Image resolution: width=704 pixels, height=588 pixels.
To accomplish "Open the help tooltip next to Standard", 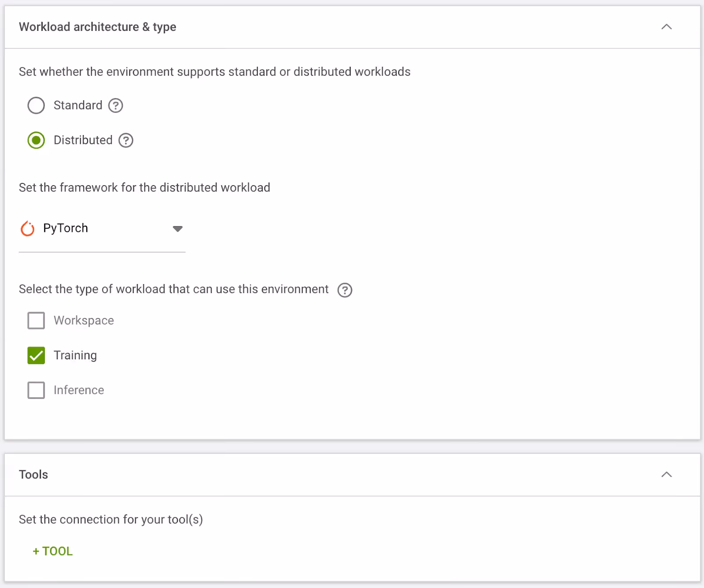I will [x=115, y=106].
